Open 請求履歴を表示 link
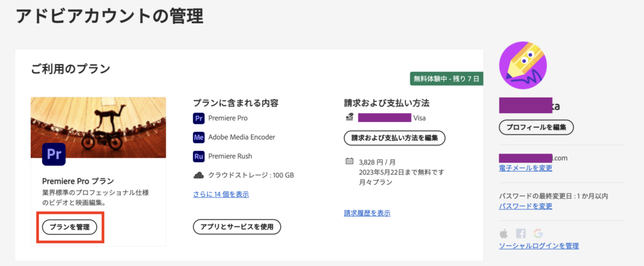644x266 pixels. click(367, 213)
